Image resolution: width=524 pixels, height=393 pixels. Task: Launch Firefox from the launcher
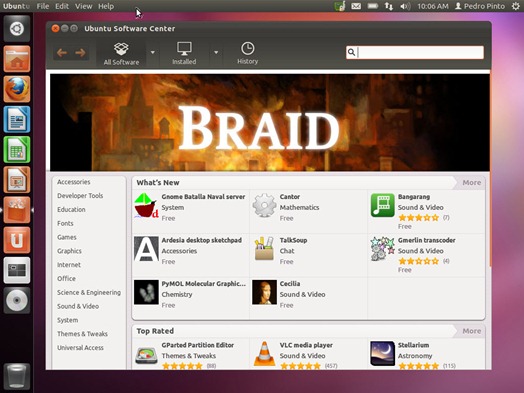(x=17, y=89)
